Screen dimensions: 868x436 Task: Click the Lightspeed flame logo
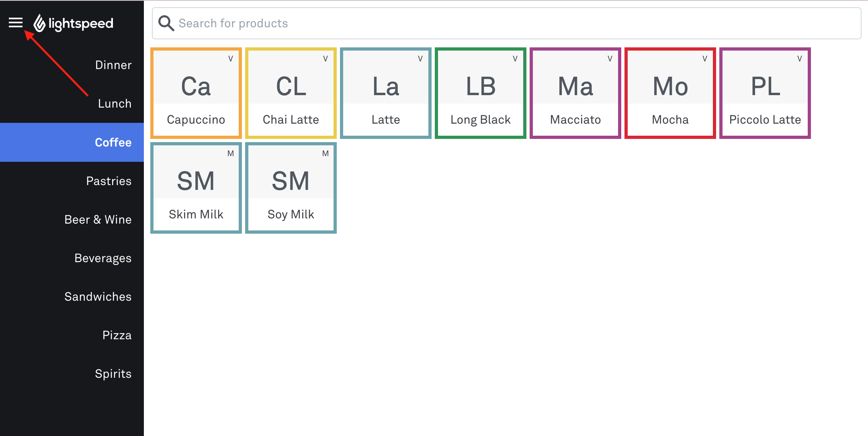tap(39, 23)
